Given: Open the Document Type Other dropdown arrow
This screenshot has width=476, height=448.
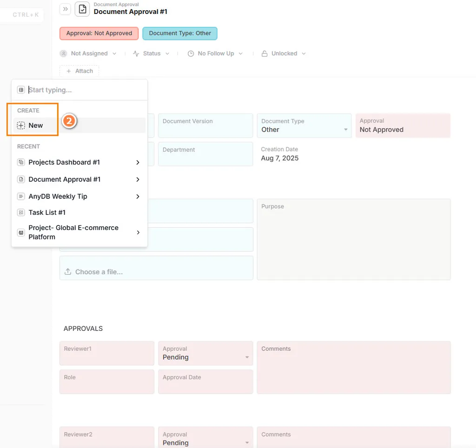Looking at the screenshot, I should pos(346,130).
